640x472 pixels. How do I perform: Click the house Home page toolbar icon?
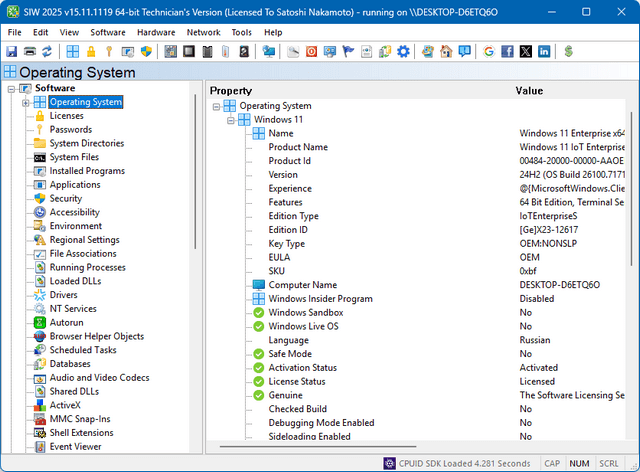(x=446, y=51)
